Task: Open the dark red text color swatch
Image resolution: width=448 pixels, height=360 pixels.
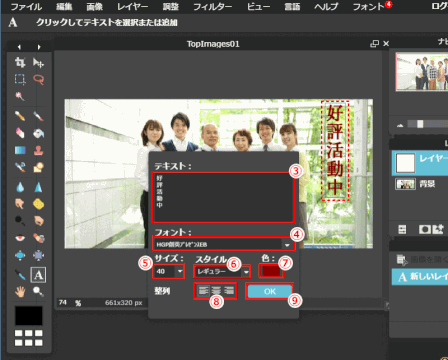Action: 271,271
